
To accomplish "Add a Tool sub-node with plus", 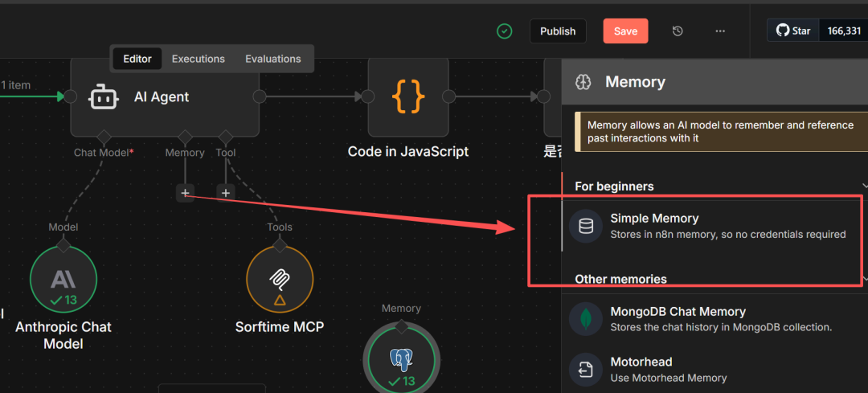I will (226, 193).
